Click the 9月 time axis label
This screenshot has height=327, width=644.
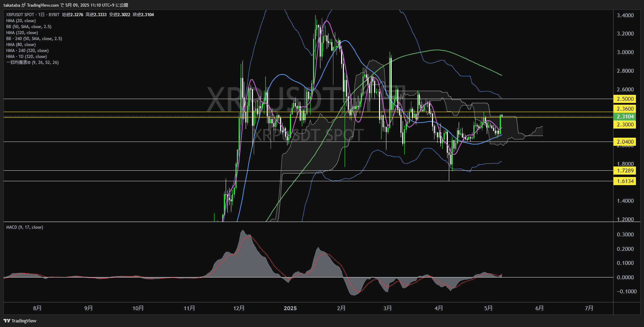88,308
